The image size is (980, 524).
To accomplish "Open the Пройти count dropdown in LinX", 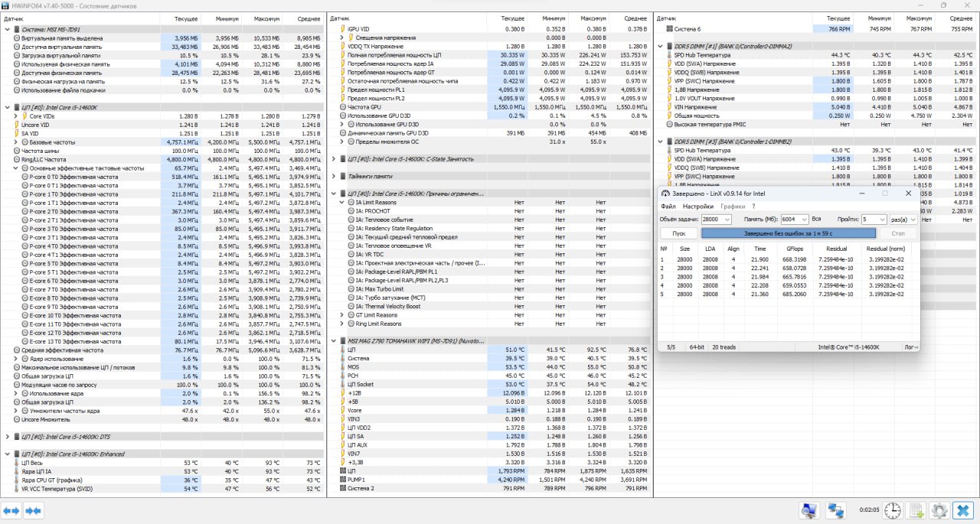I will pos(883,220).
